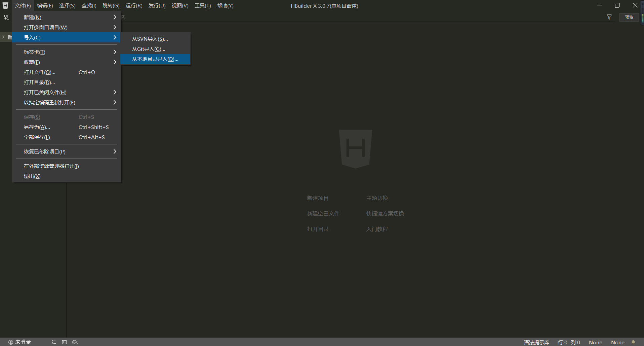
Task: Choose 从Git导入(G)... option
Action: (156, 49)
